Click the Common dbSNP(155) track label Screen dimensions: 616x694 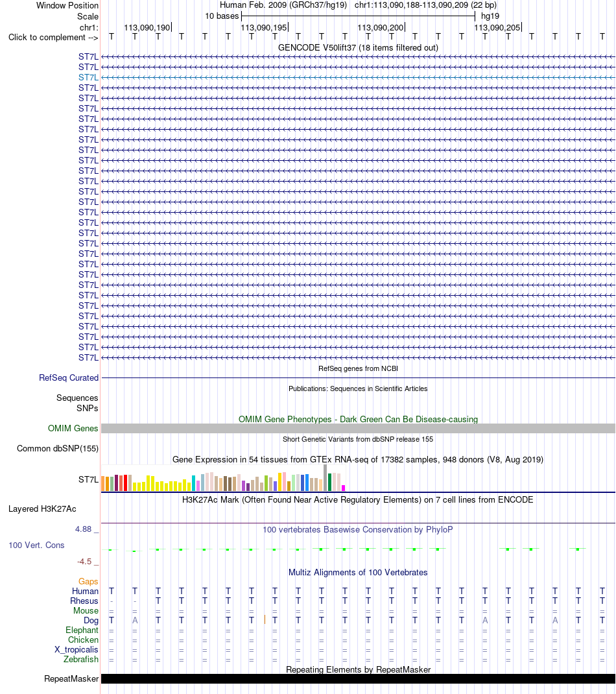[x=58, y=449]
